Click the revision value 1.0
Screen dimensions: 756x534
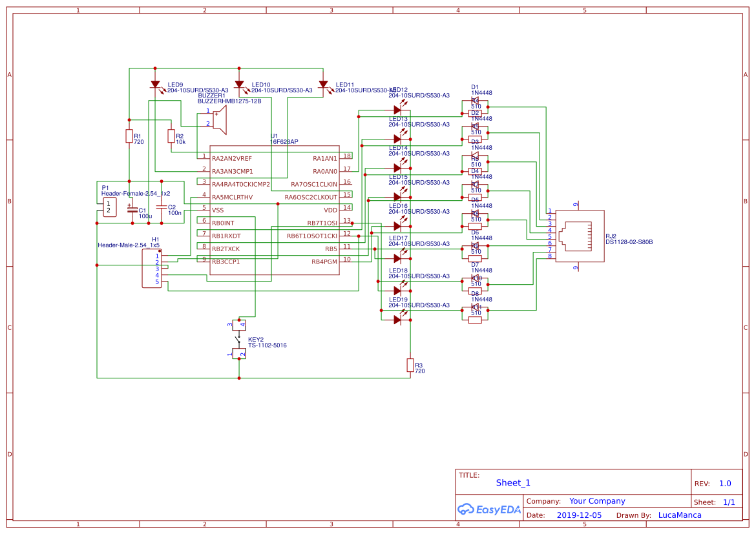(x=725, y=484)
